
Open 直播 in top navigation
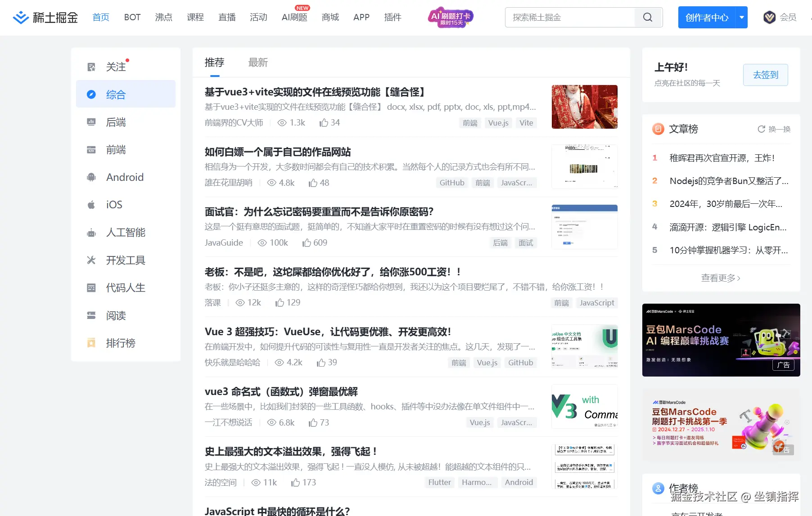click(227, 17)
